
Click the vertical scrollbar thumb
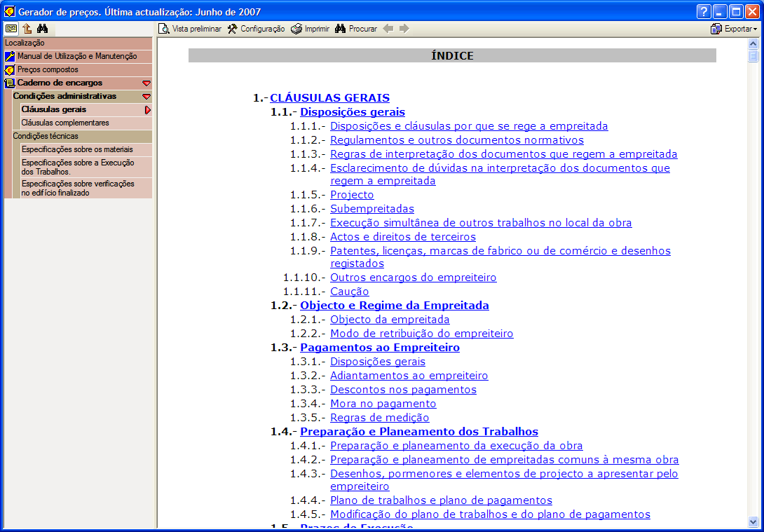[x=753, y=56]
